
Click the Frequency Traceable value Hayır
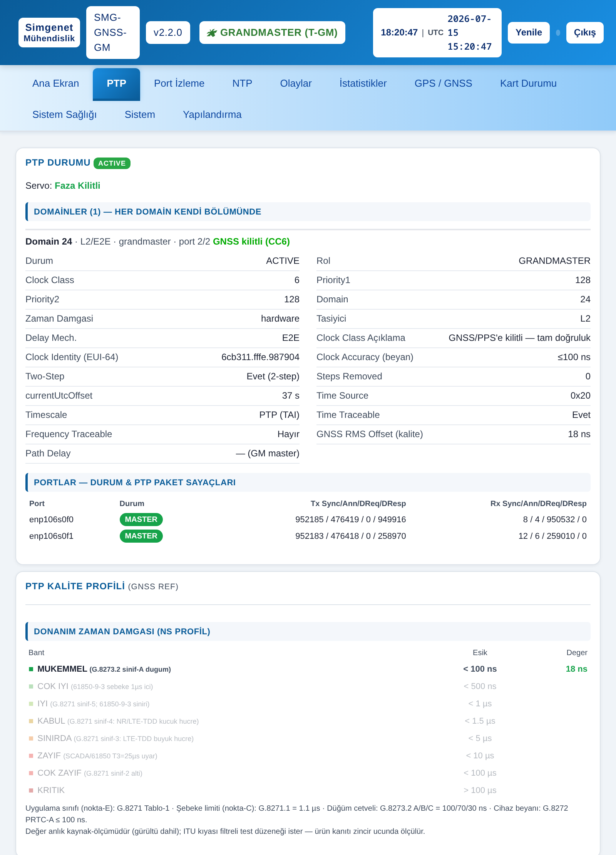pyautogui.click(x=288, y=434)
